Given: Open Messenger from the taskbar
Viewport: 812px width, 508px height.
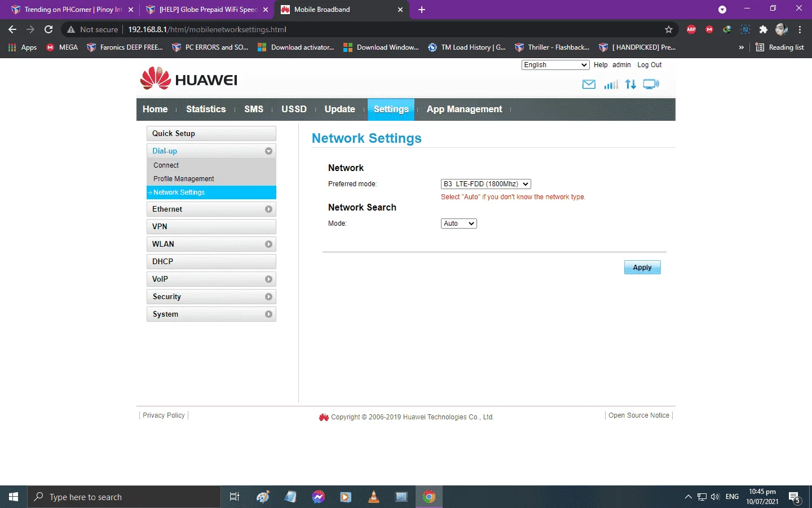Looking at the screenshot, I should [318, 497].
